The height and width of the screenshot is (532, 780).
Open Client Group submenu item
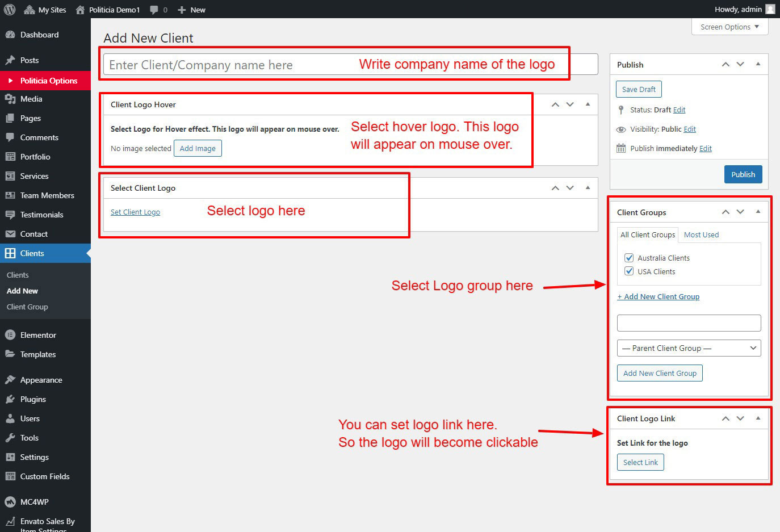[27, 307]
